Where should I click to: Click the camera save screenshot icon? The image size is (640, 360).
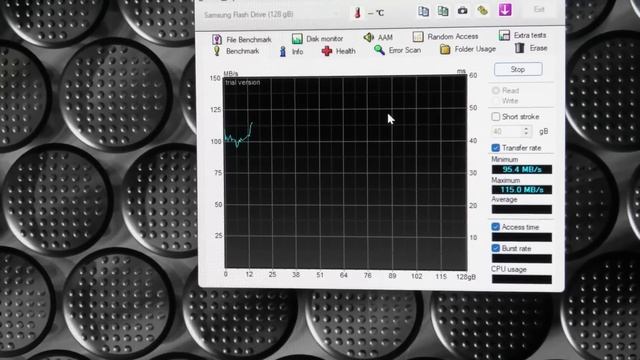(x=462, y=11)
